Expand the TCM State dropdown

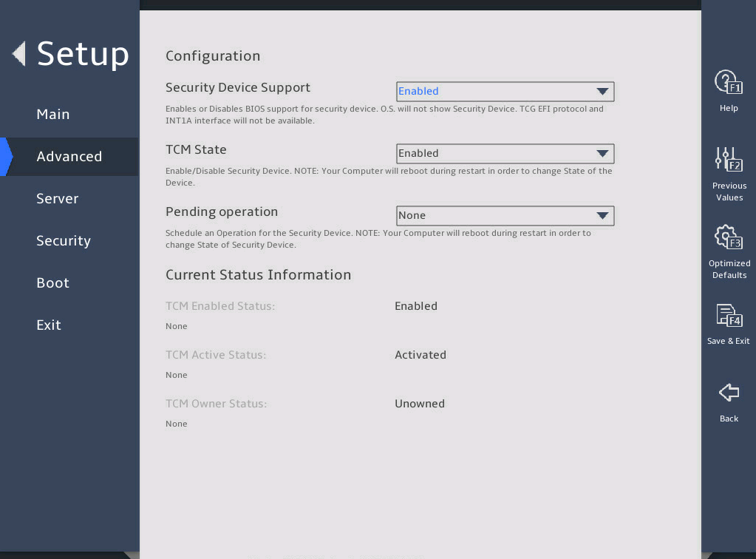[x=505, y=153]
